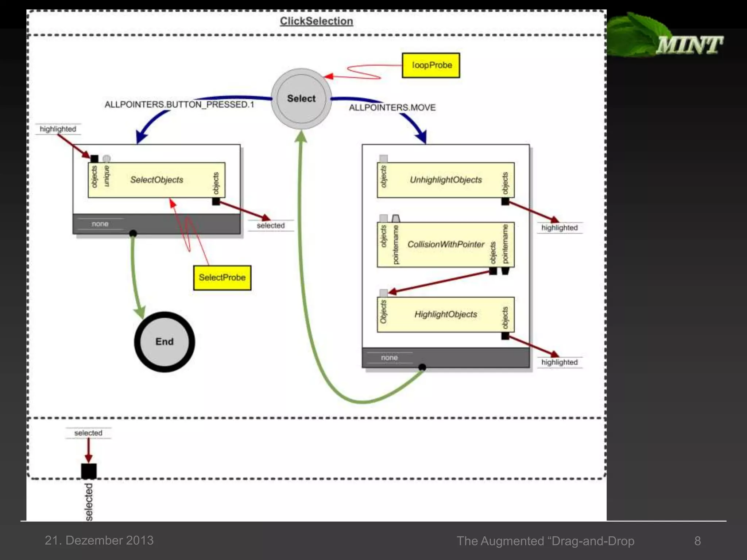Click black output port under UnhighlightObjects
The width and height of the screenshot is (747, 560).
[505, 201]
